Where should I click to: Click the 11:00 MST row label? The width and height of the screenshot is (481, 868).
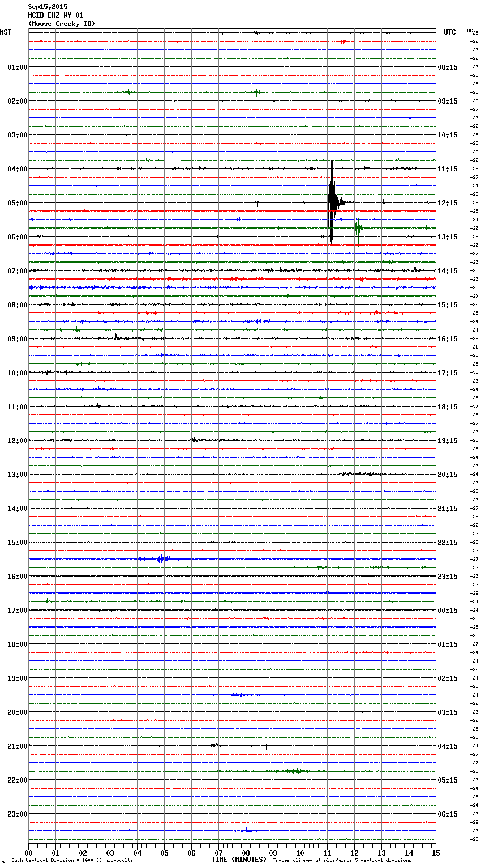tap(17, 407)
